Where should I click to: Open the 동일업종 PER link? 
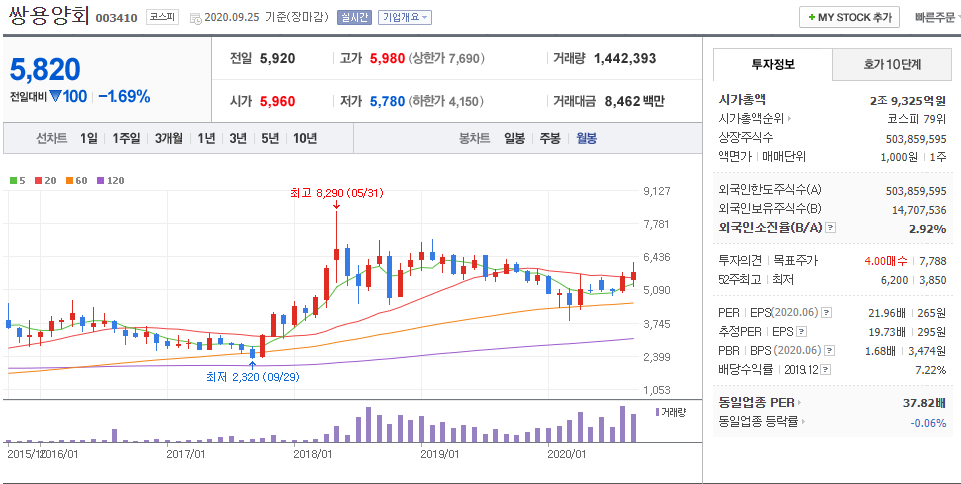756,403
